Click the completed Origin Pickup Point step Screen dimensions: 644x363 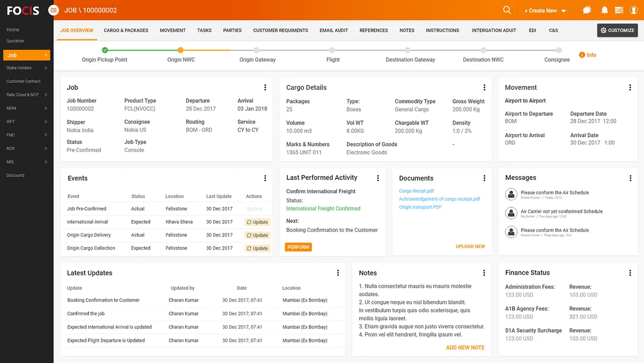105,50
